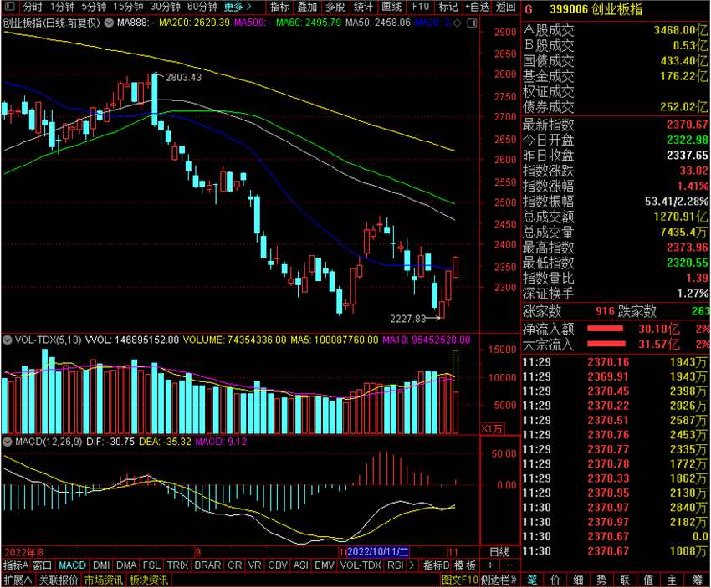Select the 势 tab in bottom-right strip
Viewport: 711px width, 588px height.
coord(601,580)
